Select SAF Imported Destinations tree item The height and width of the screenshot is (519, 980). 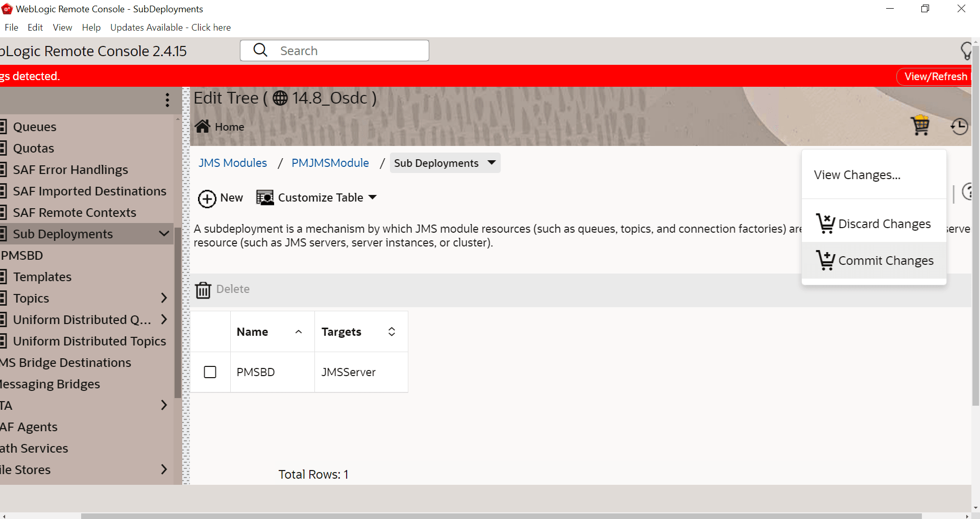tap(90, 191)
